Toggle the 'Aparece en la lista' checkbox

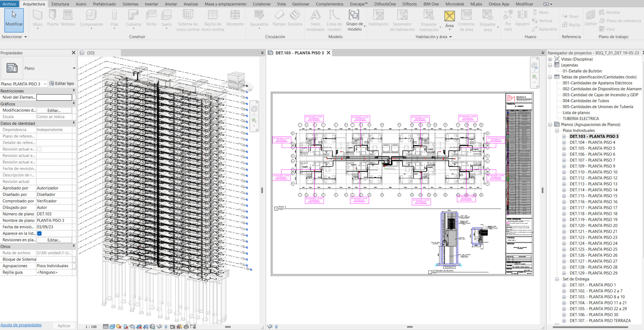39,233
